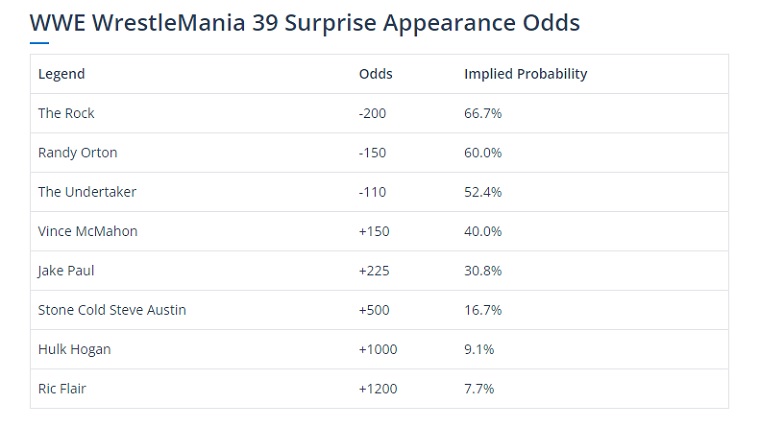
Task: Select the +1000 odds value
Action: coord(378,349)
